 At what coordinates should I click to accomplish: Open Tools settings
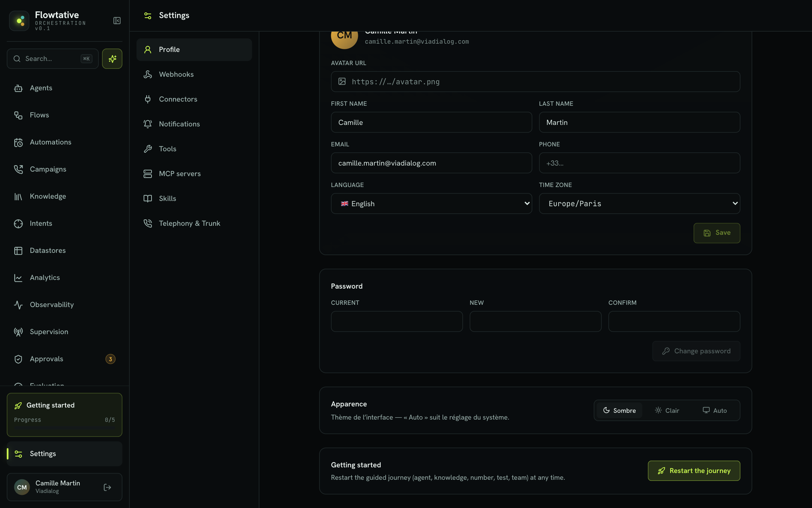pos(194,149)
